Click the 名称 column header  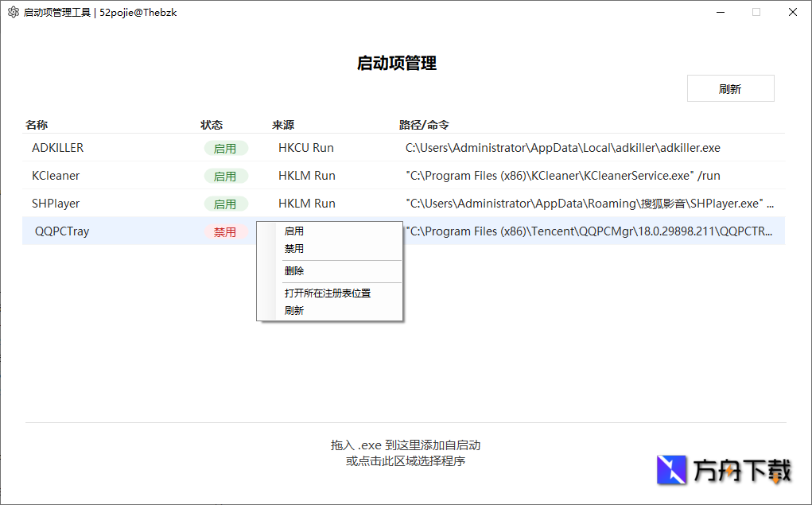click(36, 125)
